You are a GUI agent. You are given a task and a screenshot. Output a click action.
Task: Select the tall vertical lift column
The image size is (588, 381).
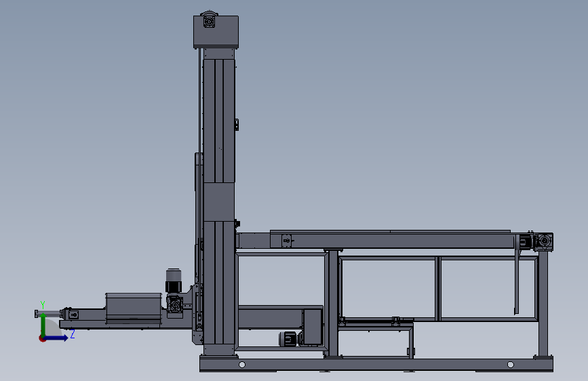click(x=219, y=203)
